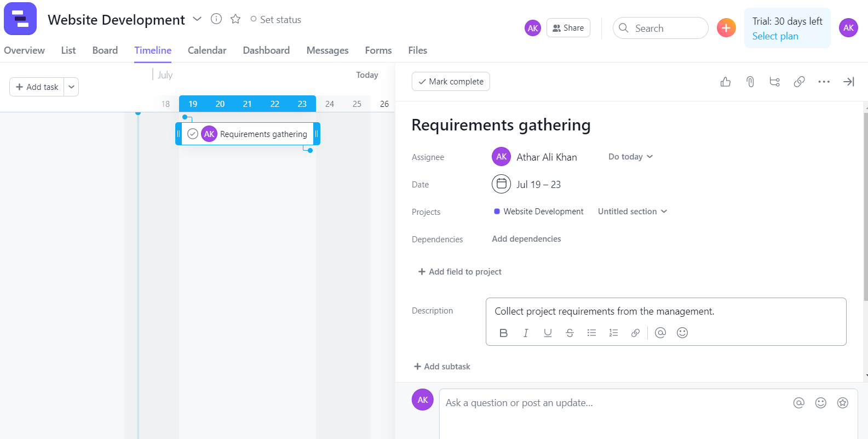Click Select plan link
868x439 pixels.
(x=775, y=36)
